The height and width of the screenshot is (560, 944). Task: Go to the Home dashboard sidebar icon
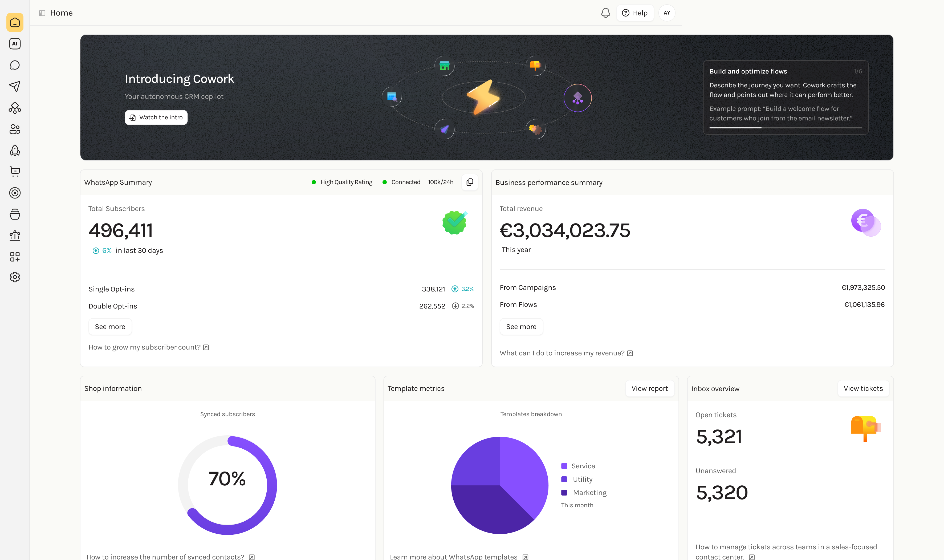pyautogui.click(x=15, y=23)
